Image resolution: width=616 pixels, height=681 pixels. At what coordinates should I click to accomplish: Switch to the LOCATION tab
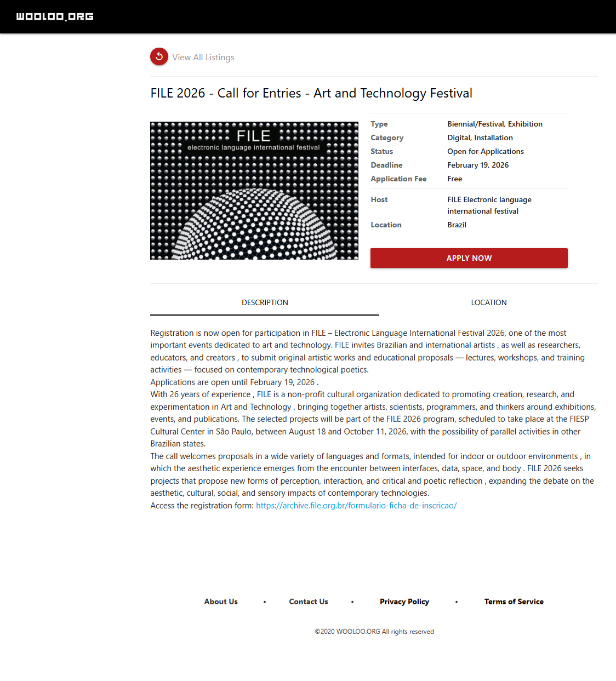[x=488, y=302]
